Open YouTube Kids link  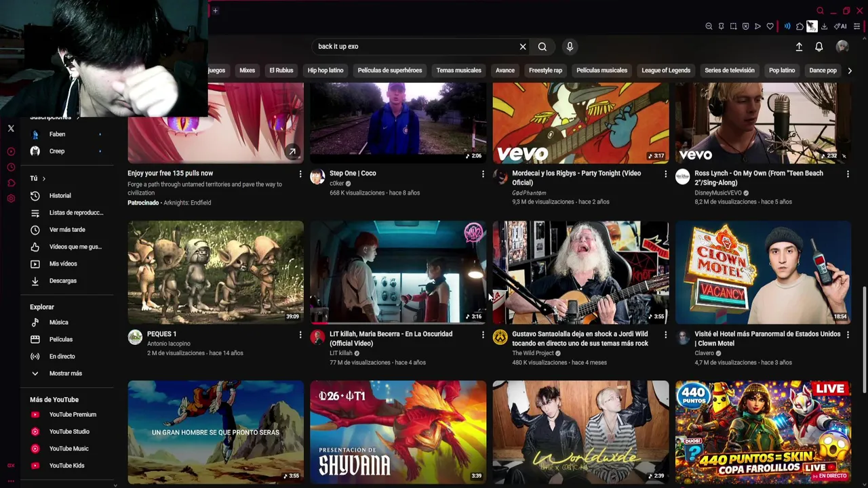point(66,466)
